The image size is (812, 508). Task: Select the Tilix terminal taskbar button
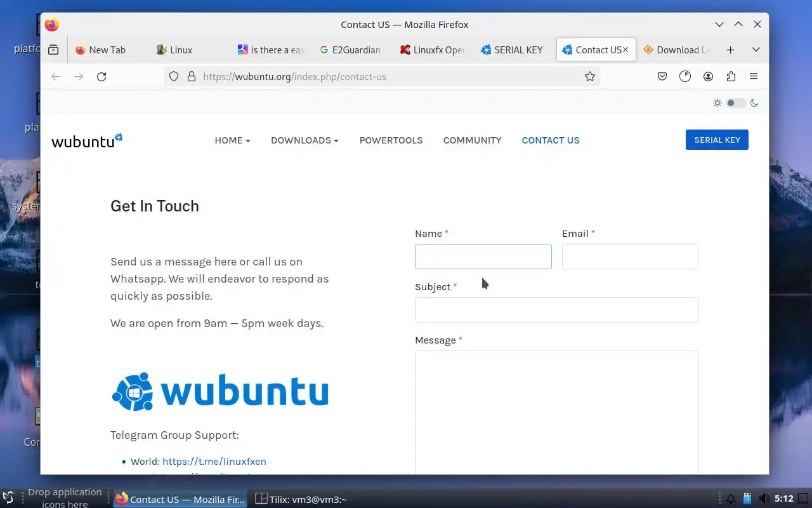click(x=301, y=499)
